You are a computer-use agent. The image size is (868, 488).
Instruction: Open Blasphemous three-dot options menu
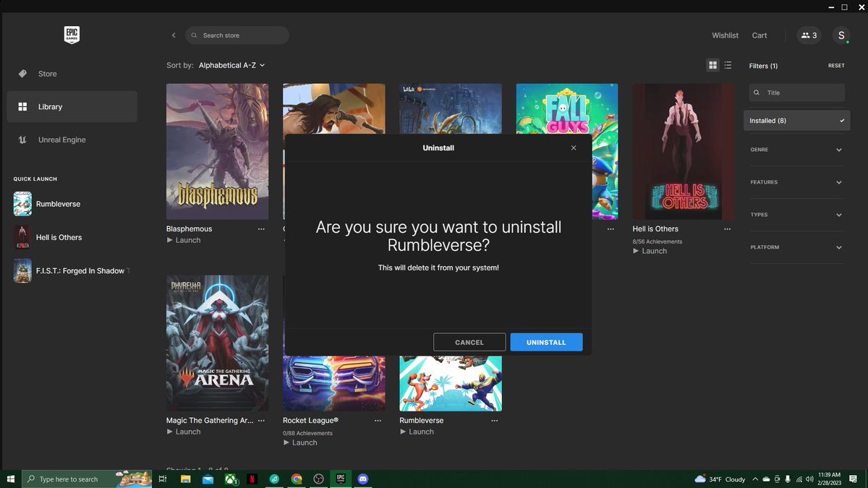tap(261, 228)
